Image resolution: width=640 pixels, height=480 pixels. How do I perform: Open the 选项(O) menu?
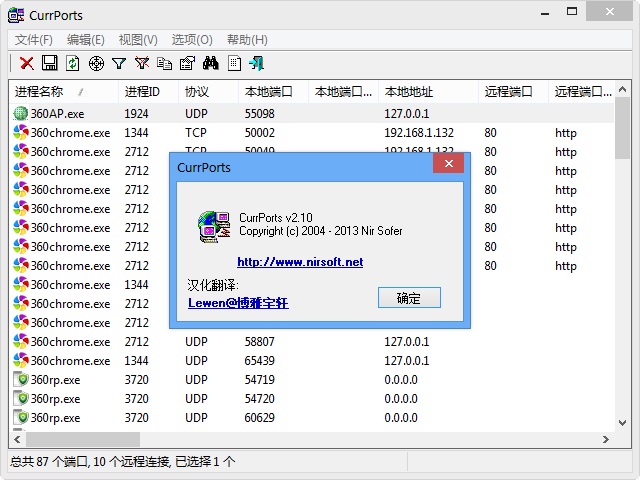point(192,40)
